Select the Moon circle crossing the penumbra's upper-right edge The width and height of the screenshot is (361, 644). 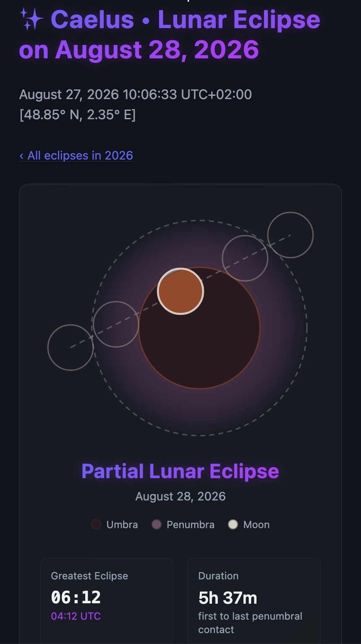245,258
